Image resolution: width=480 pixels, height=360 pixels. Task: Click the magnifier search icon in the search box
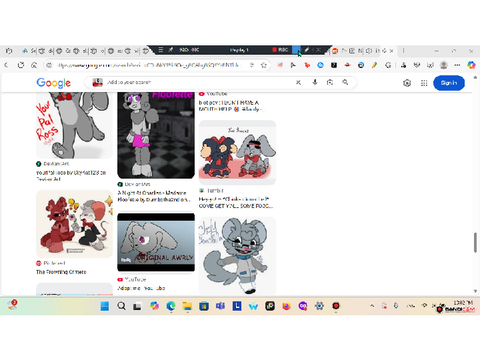click(x=345, y=82)
